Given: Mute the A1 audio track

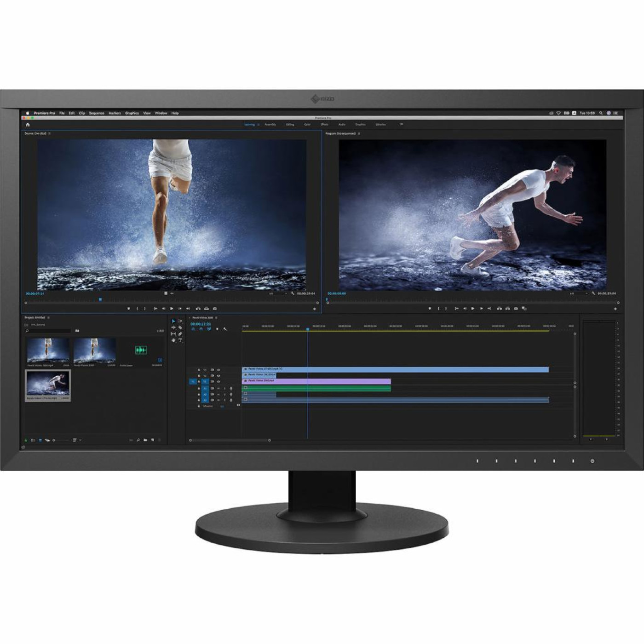Looking at the screenshot, I should click(x=218, y=389).
